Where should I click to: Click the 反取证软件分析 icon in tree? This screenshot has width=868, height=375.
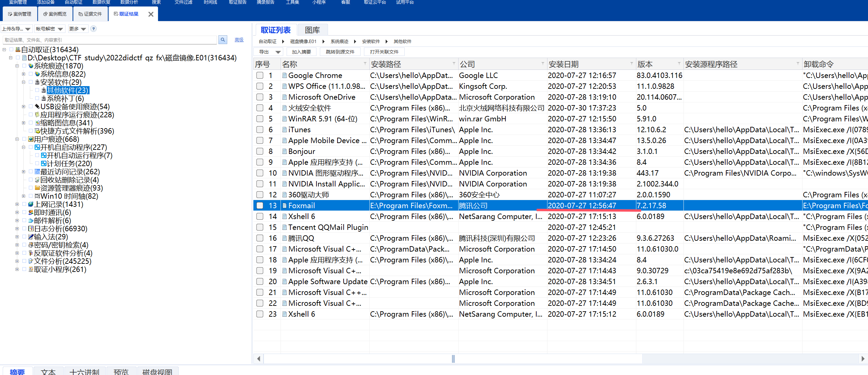(31, 253)
